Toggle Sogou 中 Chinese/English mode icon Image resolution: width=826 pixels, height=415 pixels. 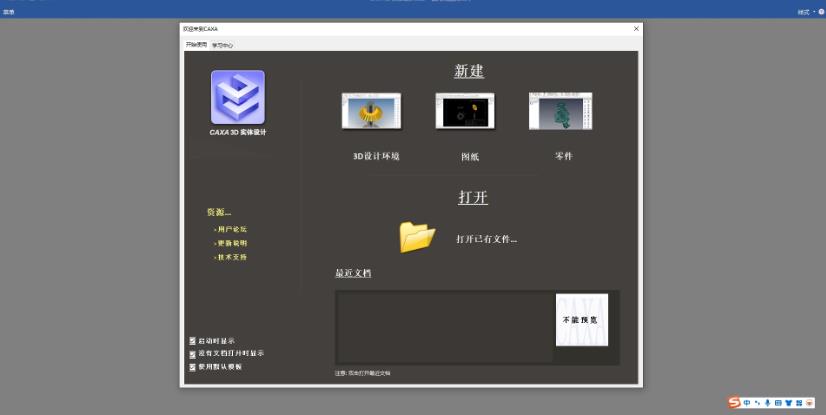click(747, 402)
